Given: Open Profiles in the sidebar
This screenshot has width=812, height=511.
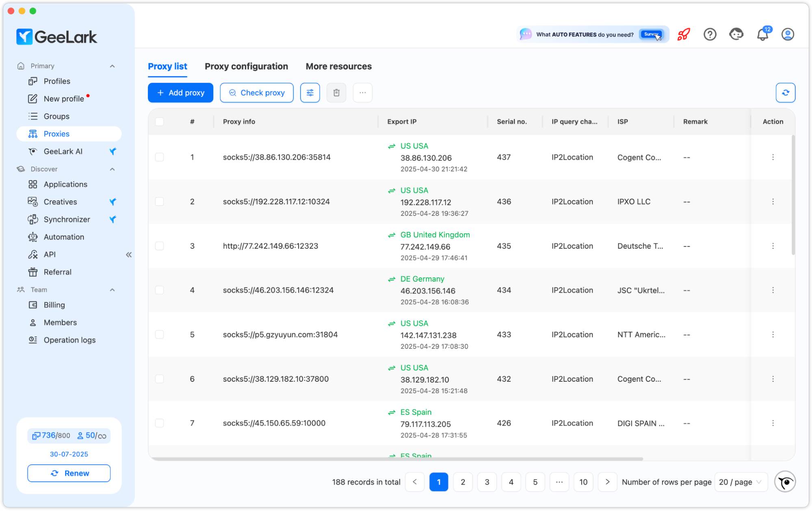Looking at the screenshot, I should tap(69, 81).
